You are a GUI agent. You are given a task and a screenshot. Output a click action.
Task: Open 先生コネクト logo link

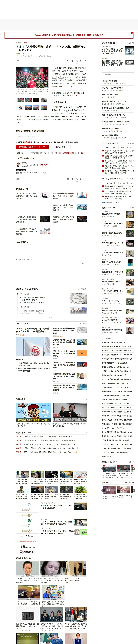pos(27,552)
